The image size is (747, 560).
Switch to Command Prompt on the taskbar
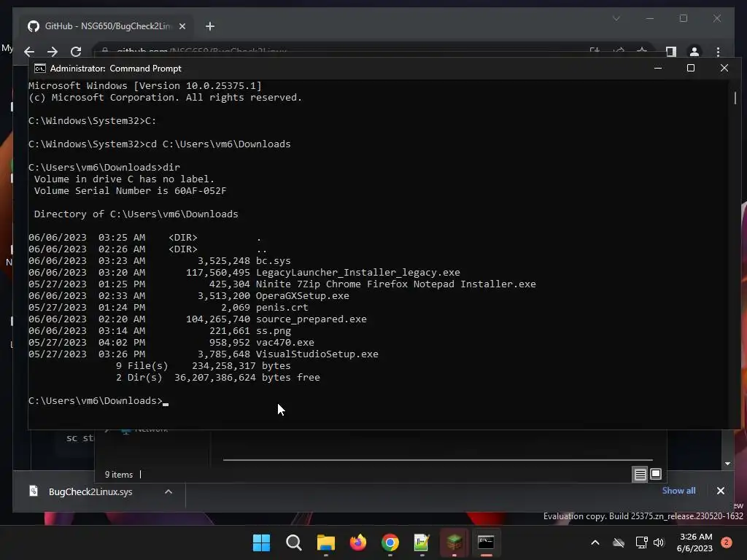(x=486, y=542)
